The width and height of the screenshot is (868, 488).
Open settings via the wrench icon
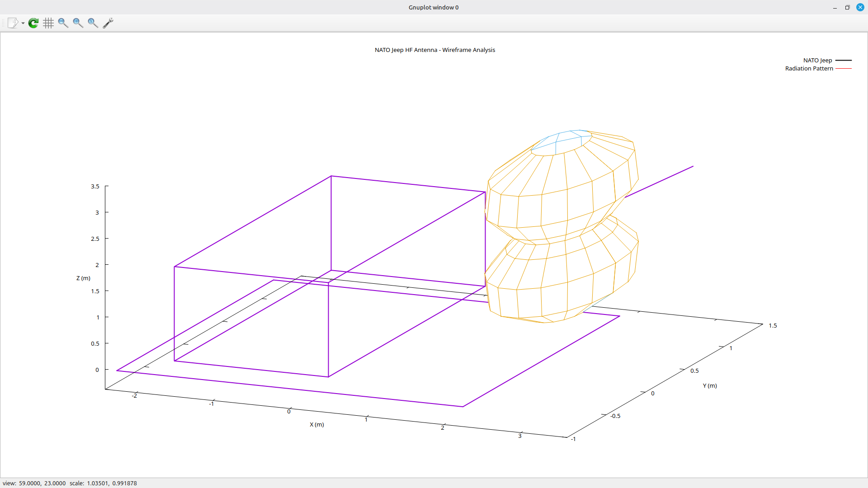click(x=108, y=23)
